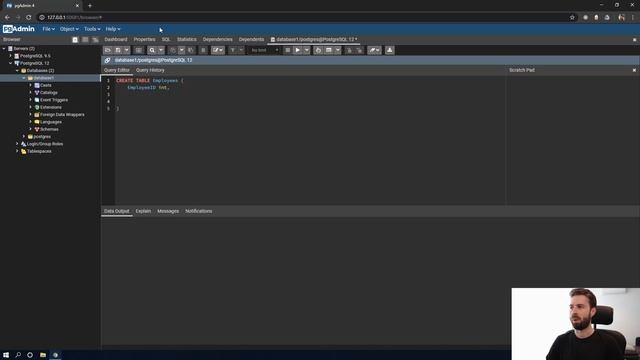Open the Filter options dropdown arrow
Screen dimensions: 640x360
tap(241, 50)
